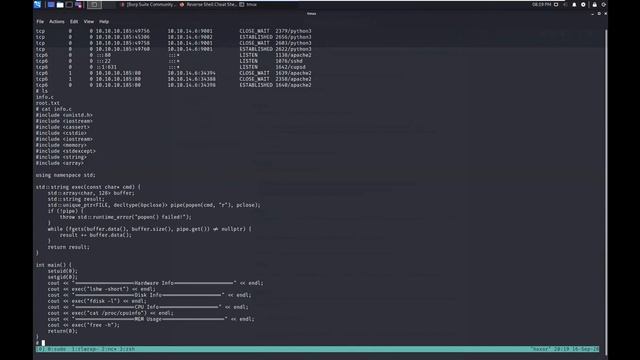640x360 pixels.
Task: Click '1640/apache2' ESTABLISHED row
Action: (173, 85)
